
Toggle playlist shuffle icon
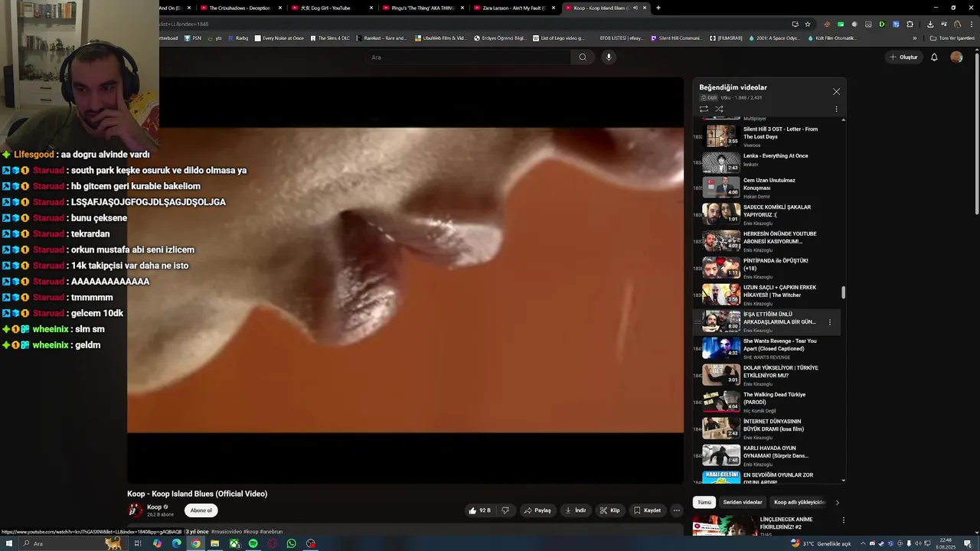[719, 109]
